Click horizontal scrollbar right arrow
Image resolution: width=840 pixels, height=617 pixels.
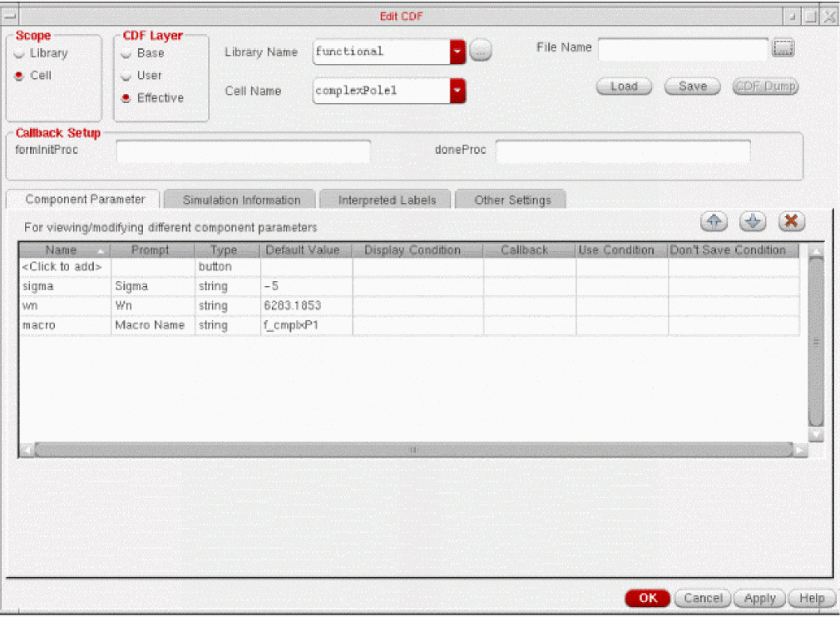[x=800, y=450]
